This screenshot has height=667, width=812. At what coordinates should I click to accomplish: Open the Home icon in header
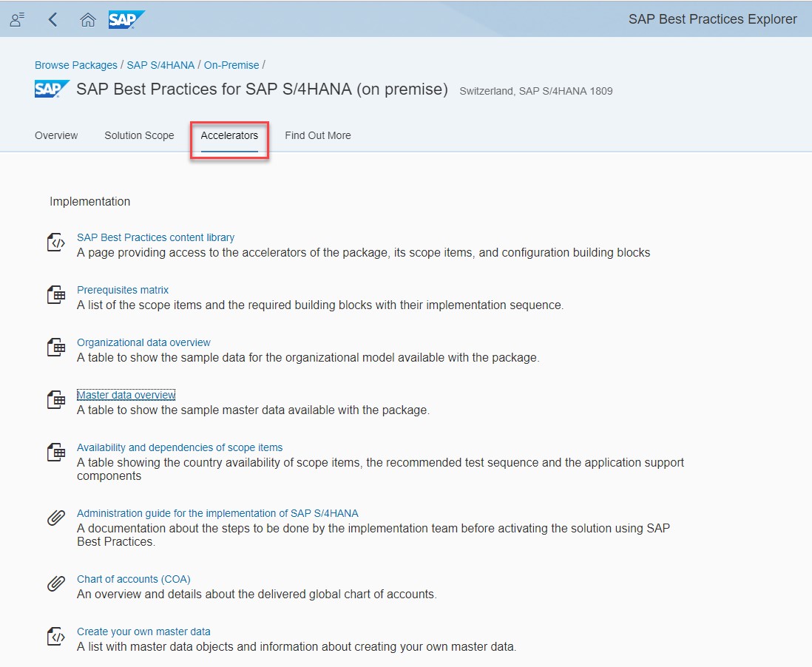tap(88, 20)
